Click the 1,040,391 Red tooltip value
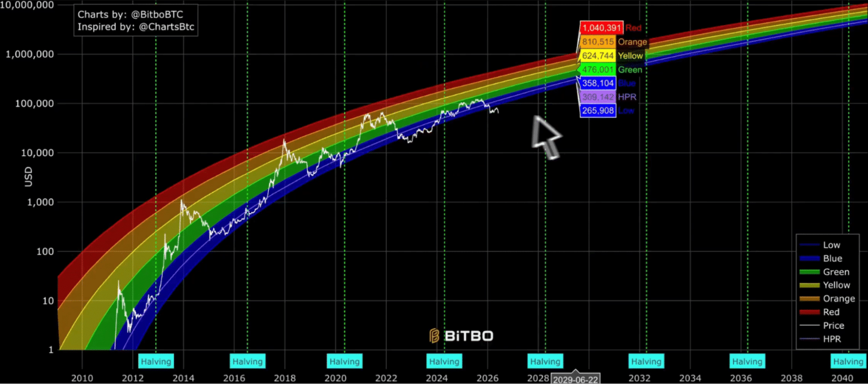Image resolution: width=868 pixels, height=384 pixels. click(x=602, y=28)
